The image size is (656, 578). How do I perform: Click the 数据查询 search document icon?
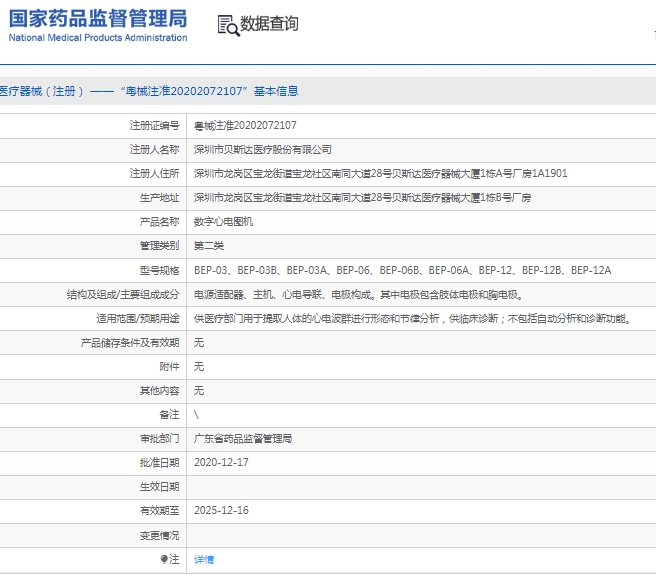point(228,26)
